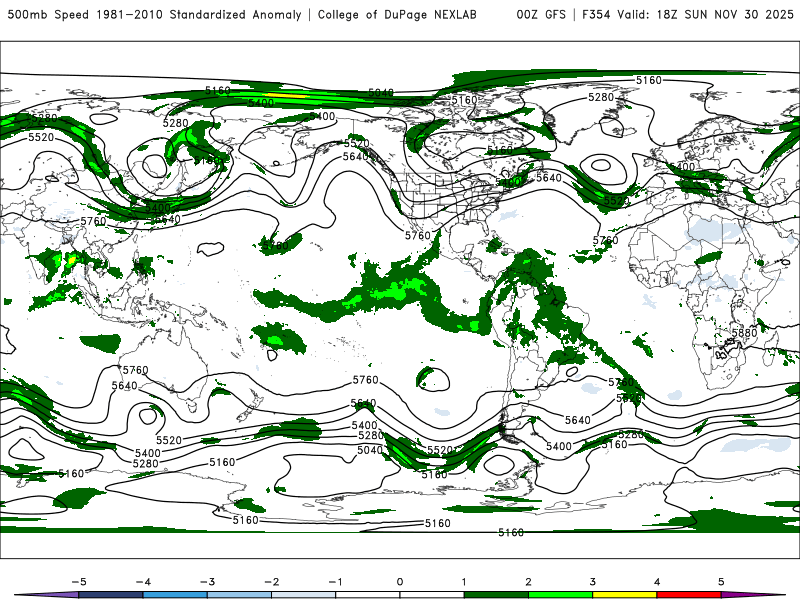The width and height of the screenshot is (800, 600).
Task: Click the yellow 3 to 4 colorbar segment
Action: pos(624,595)
